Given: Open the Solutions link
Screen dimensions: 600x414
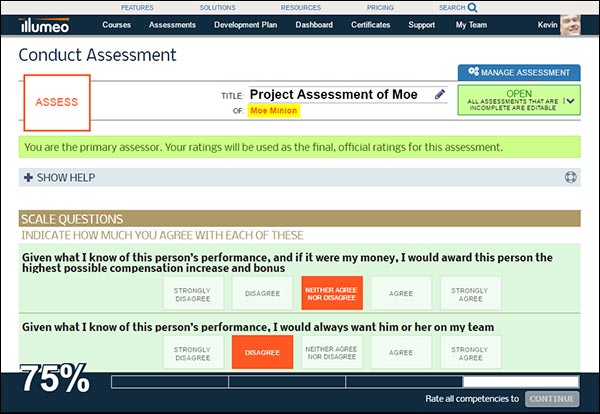Looking at the screenshot, I should click(217, 7).
